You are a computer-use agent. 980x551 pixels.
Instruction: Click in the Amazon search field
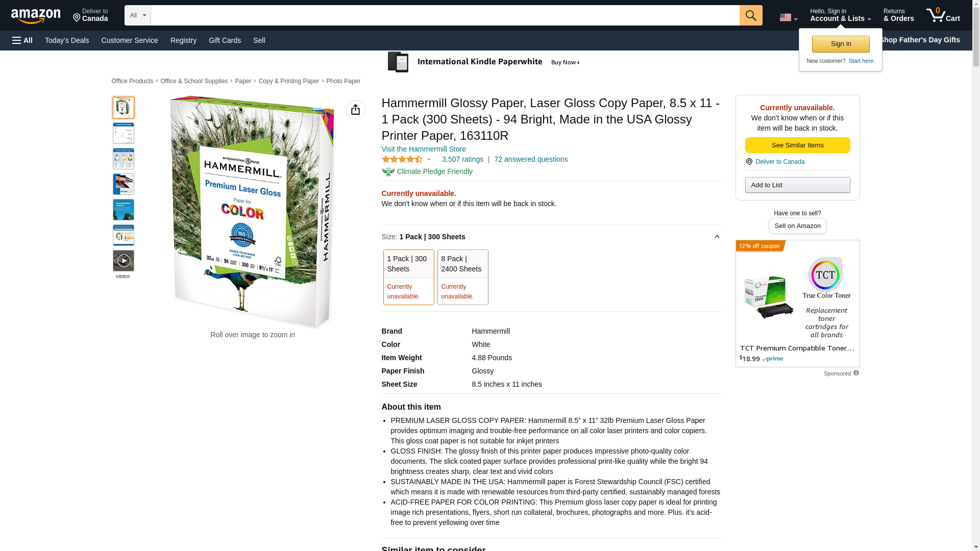pyautogui.click(x=445, y=15)
